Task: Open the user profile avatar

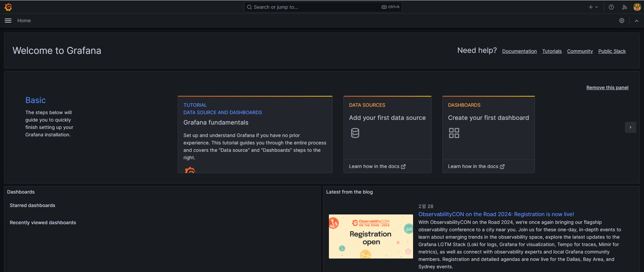Action: [x=637, y=7]
